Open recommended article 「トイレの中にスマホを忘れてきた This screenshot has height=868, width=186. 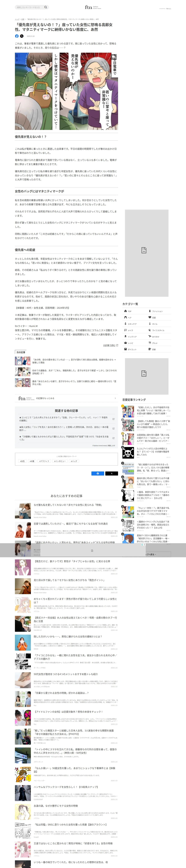(66, 756)
